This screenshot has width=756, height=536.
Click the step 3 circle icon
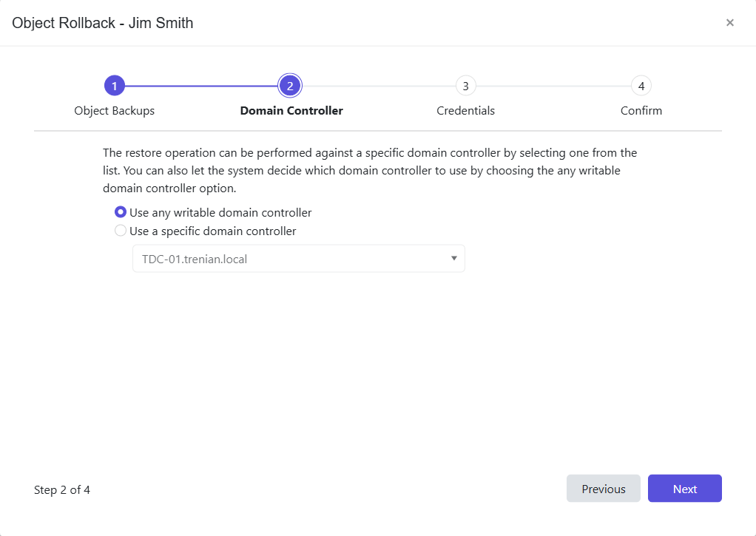pyautogui.click(x=465, y=85)
